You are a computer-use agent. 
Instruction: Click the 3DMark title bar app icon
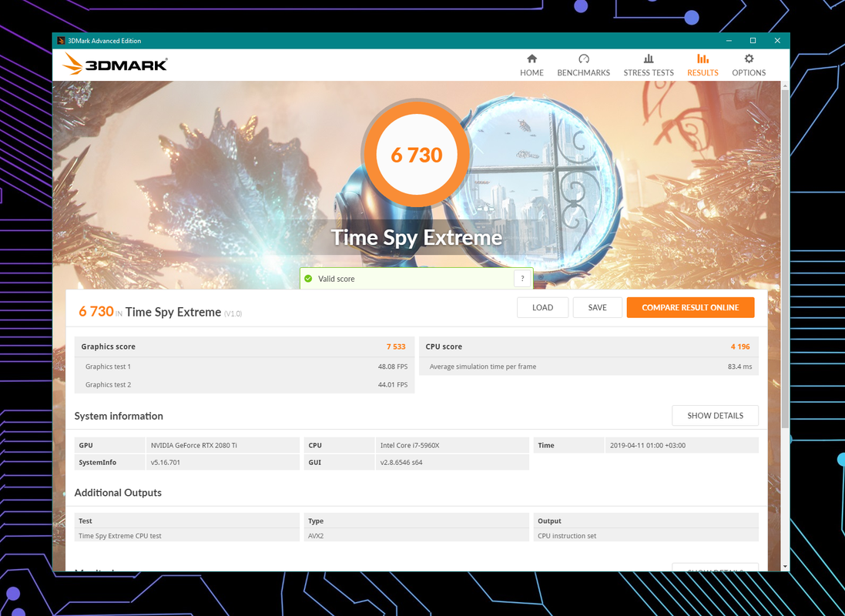tap(61, 40)
